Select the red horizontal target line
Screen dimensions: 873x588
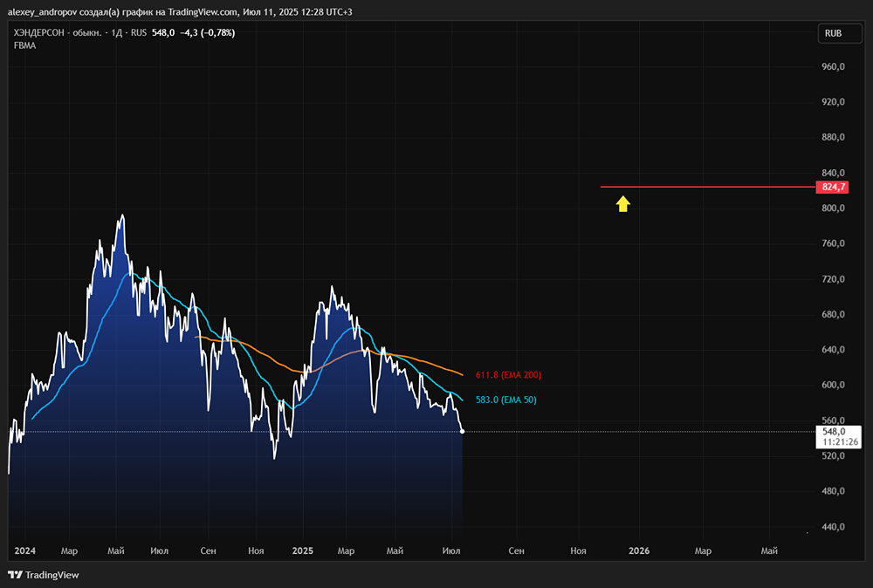(x=708, y=187)
